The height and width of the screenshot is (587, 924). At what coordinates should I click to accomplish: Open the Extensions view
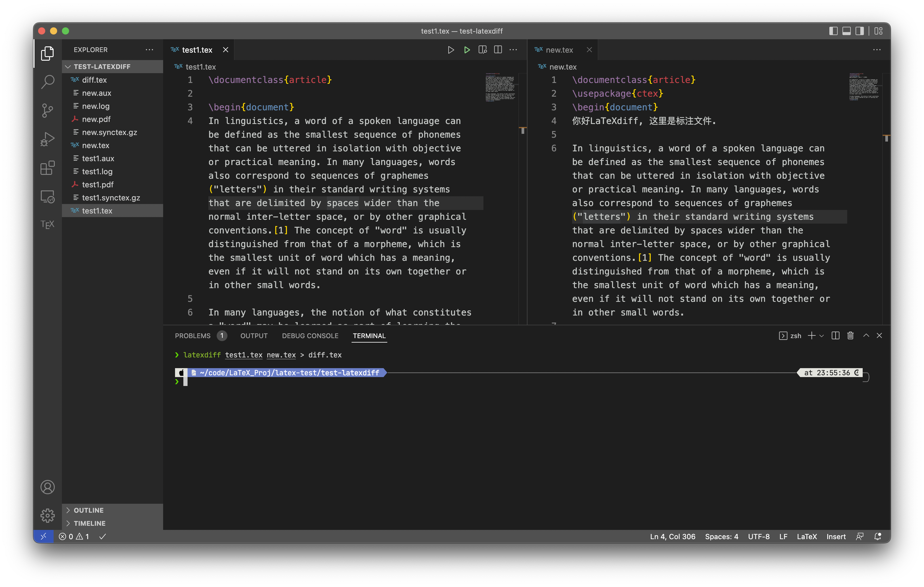[x=47, y=168]
